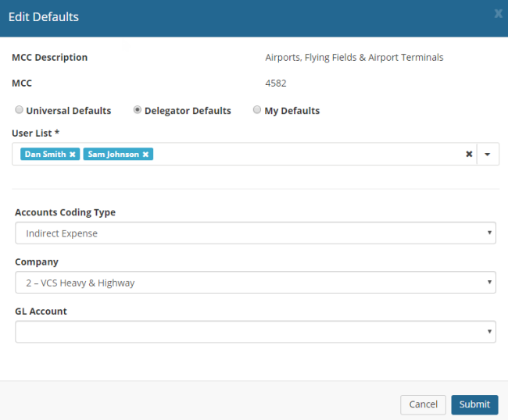
Task: Click the Airports, Flying Fields description text
Action: [x=354, y=58]
